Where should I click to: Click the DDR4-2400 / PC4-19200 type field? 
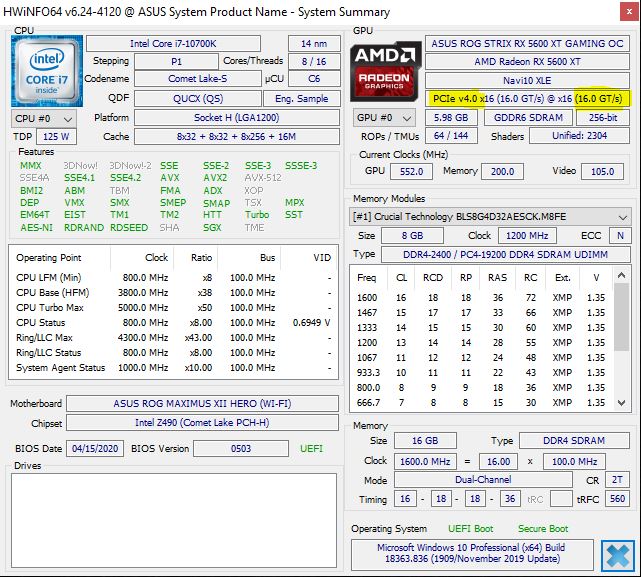coord(506,254)
